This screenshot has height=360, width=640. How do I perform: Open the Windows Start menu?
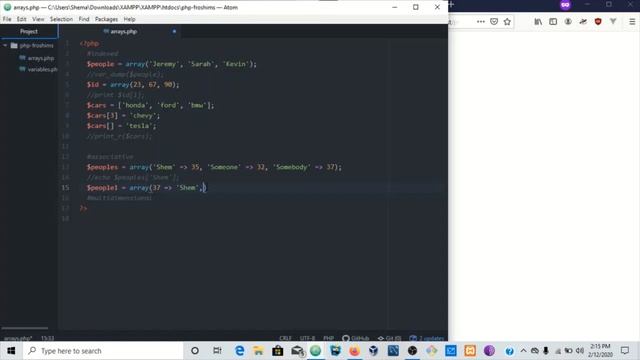11,351
